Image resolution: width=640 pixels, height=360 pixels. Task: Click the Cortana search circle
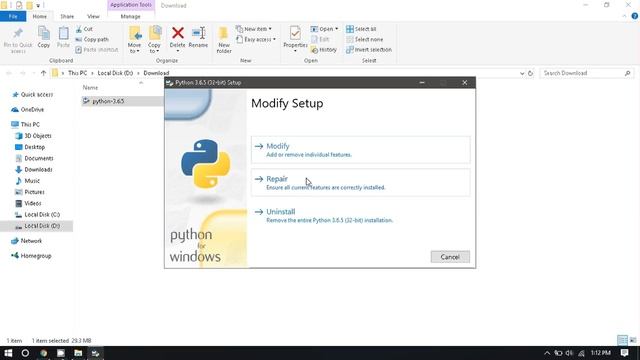pos(25,353)
